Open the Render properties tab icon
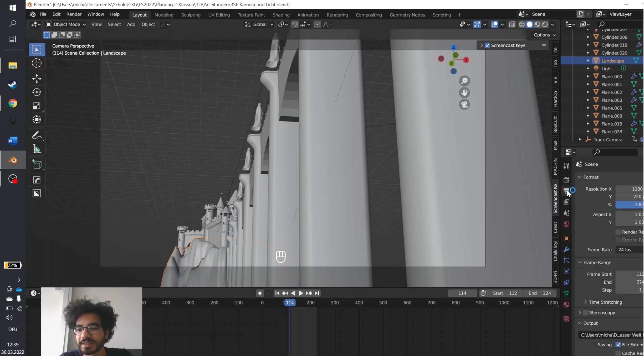 coord(567,180)
